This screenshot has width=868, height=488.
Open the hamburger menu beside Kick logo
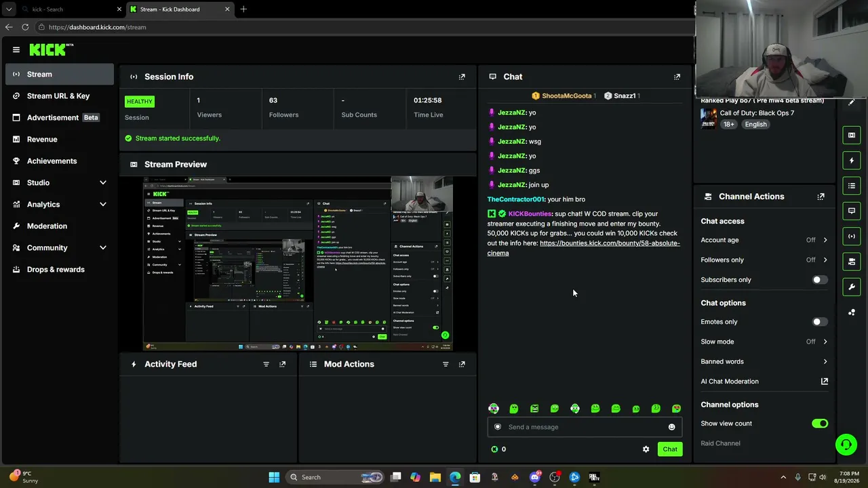(16, 49)
